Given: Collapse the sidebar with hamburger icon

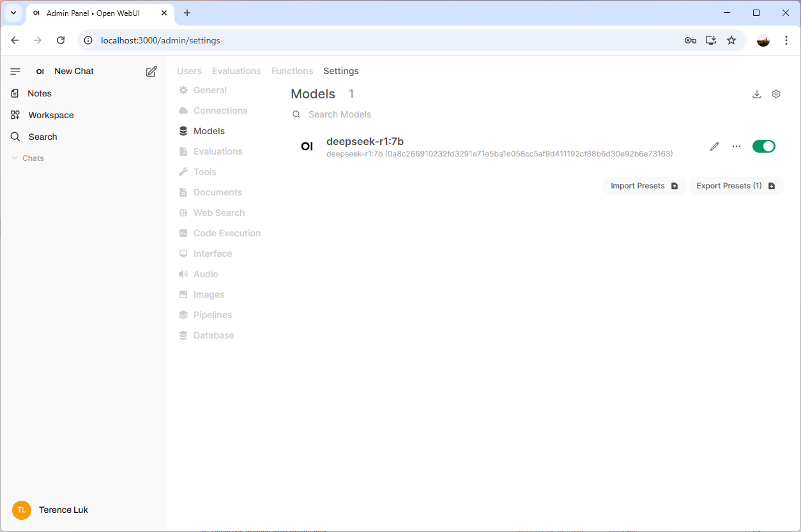Looking at the screenshot, I should (x=15, y=72).
